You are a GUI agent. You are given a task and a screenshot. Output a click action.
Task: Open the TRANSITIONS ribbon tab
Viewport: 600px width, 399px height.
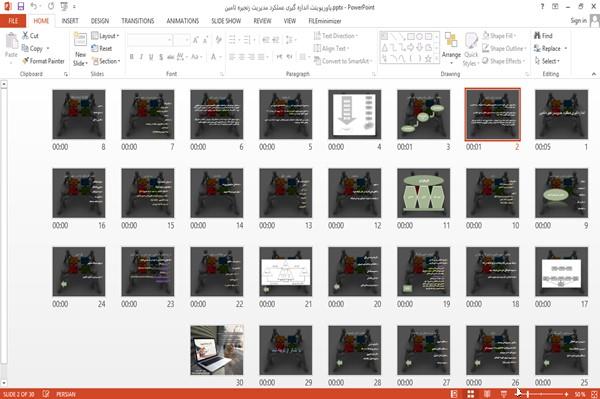[x=138, y=21]
